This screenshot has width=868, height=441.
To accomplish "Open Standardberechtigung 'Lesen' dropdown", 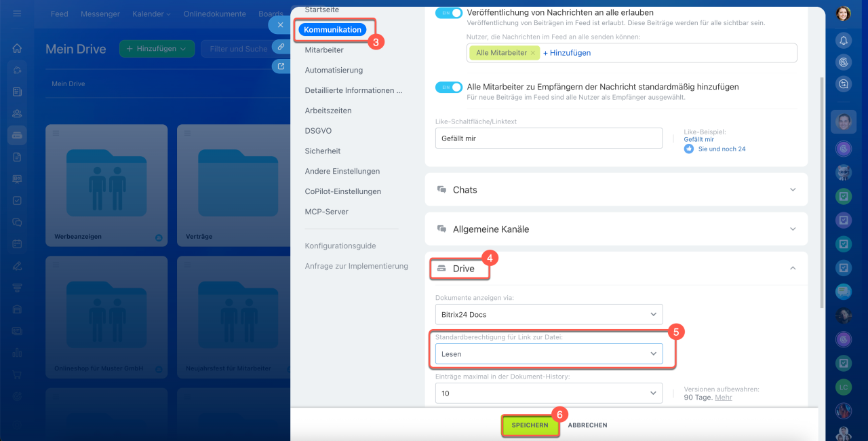I will coord(549,353).
